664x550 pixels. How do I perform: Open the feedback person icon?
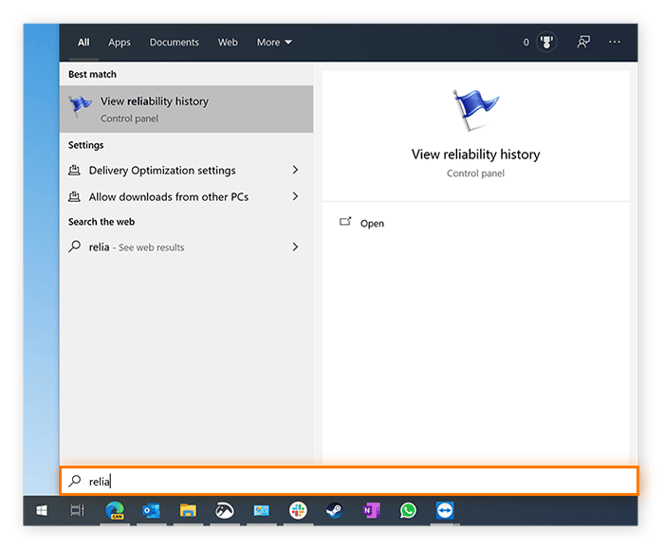tap(584, 41)
